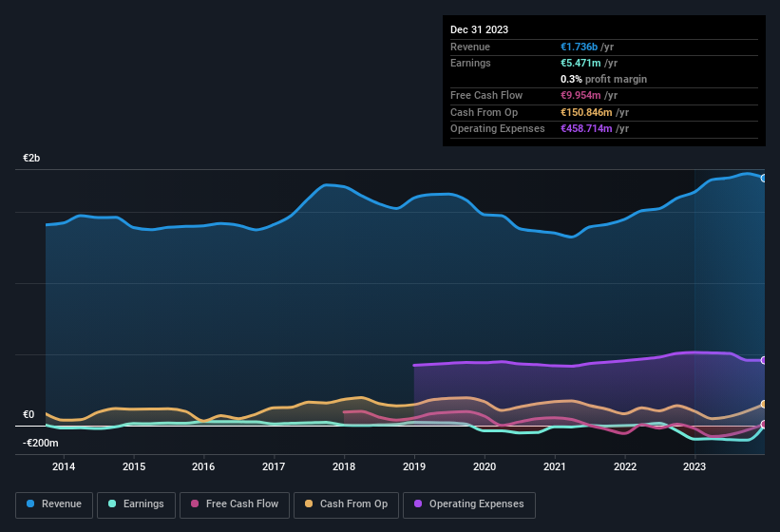Click the 2019 year tick label
Viewport: 780px width, 532px height.
coord(414,466)
